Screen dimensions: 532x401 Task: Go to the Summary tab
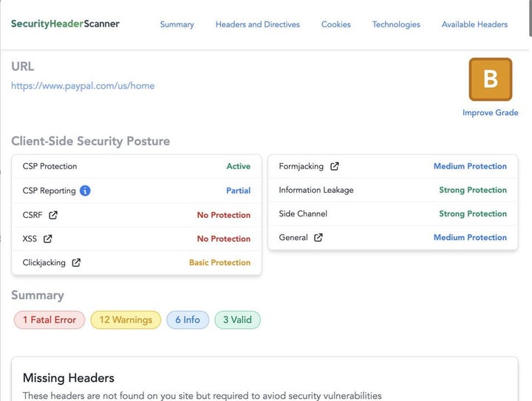coord(177,24)
